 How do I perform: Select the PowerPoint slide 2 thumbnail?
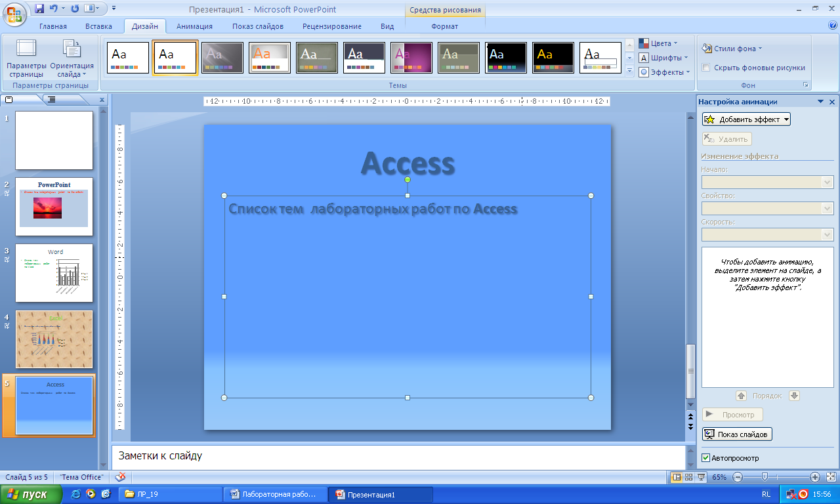[x=54, y=207]
